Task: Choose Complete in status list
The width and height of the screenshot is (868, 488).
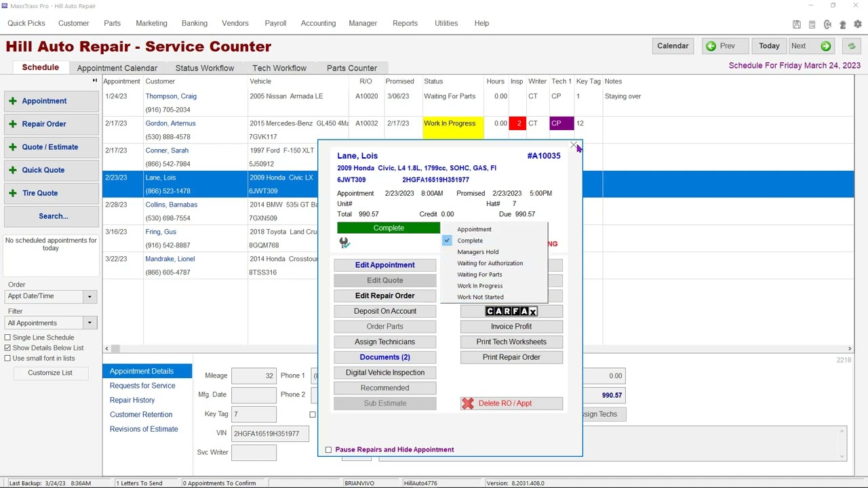Action: tap(470, 241)
